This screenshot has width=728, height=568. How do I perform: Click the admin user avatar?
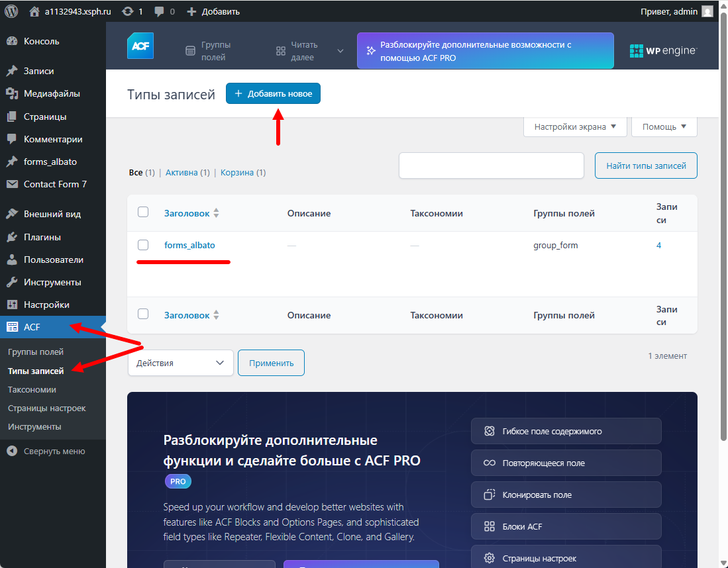pyautogui.click(x=707, y=11)
